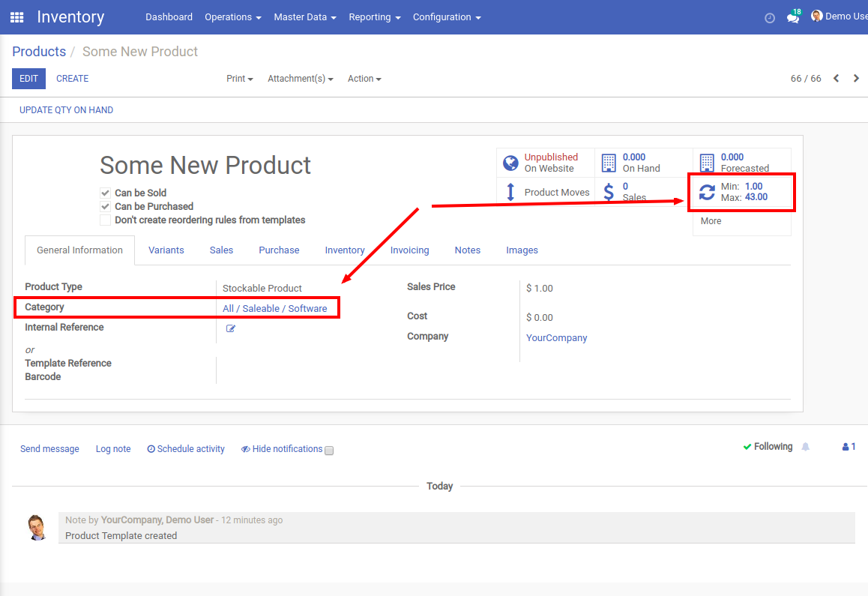Open the apps grid menu icon

coord(16,16)
